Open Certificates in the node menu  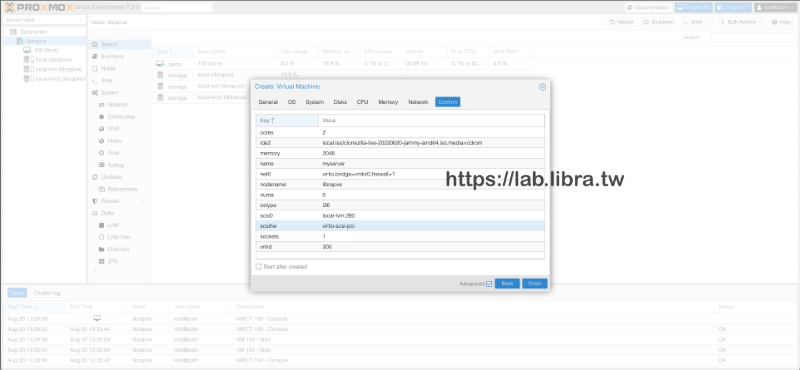coord(120,117)
